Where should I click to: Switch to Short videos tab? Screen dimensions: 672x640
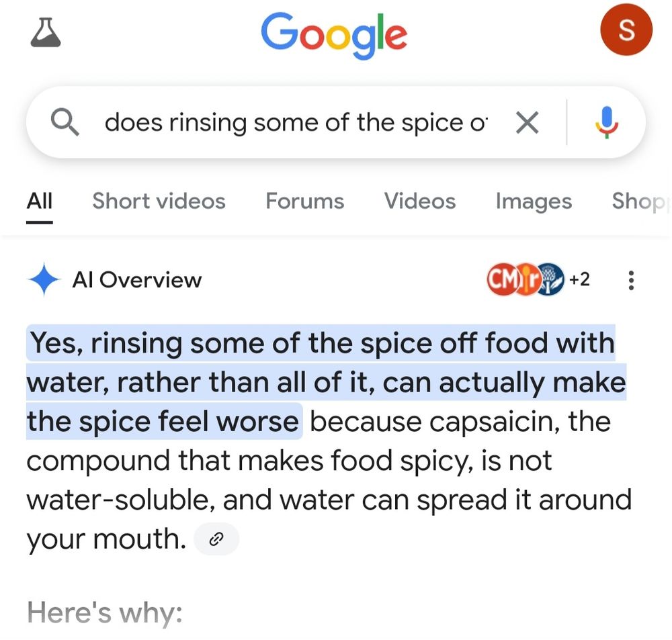(x=159, y=201)
